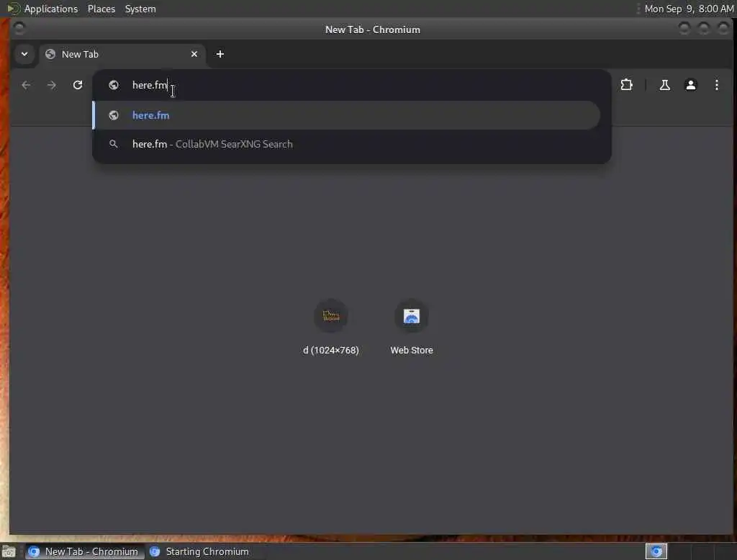Expand the tab search dropdown
Image resolution: width=737 pixels, height=560 pixels.
24,54
